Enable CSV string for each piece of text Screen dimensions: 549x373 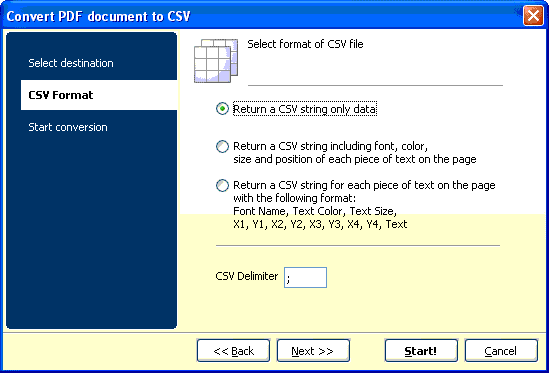(x=222, y=185)
